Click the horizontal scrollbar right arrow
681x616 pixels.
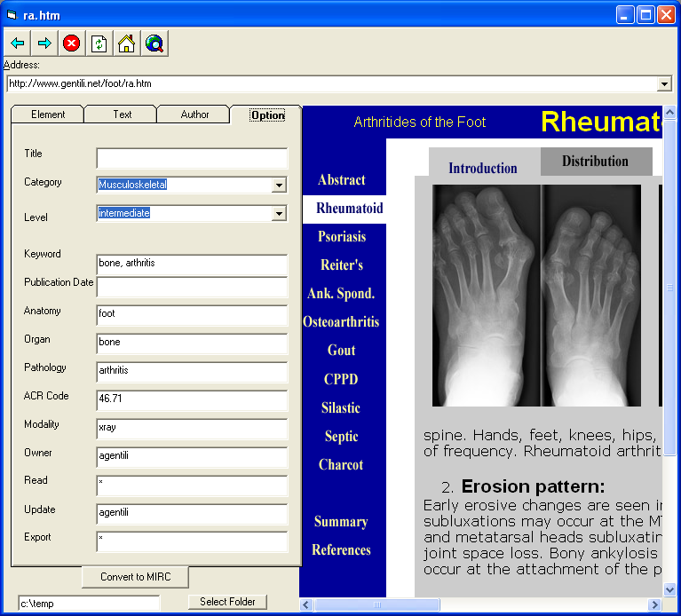click(x=654, y=604)
